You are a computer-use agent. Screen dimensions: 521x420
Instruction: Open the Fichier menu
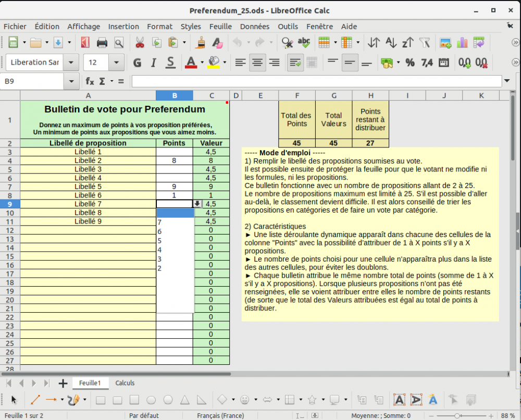pyautogui.click(x=15, y=27)
